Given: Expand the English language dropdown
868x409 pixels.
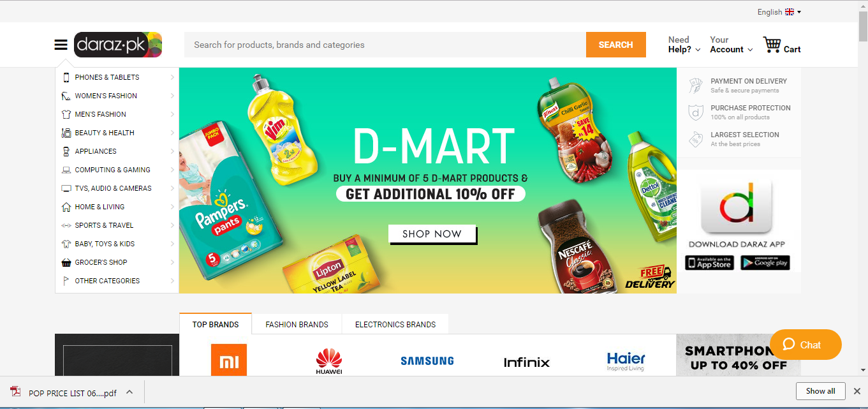Looking at the screenshot, I should tap(779, 12).
